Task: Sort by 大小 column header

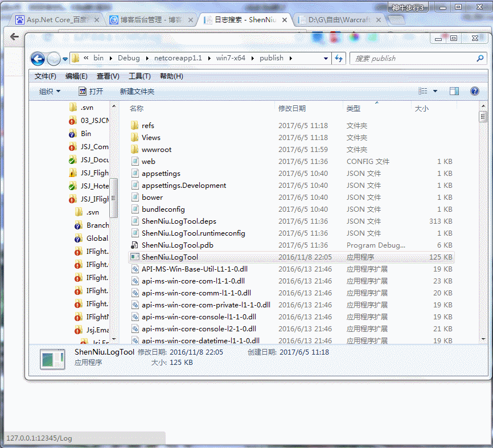Action: pos(422,109)
